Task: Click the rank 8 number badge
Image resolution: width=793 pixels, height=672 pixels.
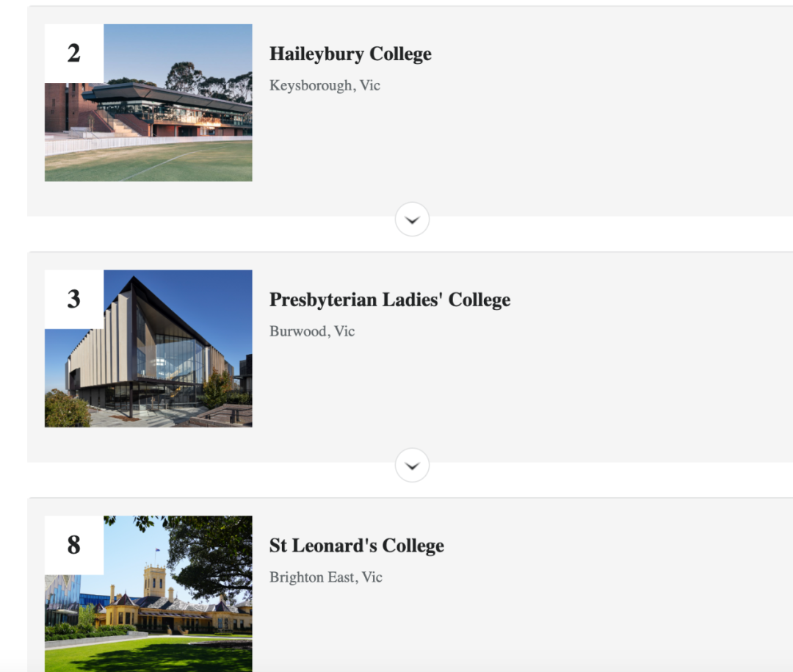Action: pos(74,545)
